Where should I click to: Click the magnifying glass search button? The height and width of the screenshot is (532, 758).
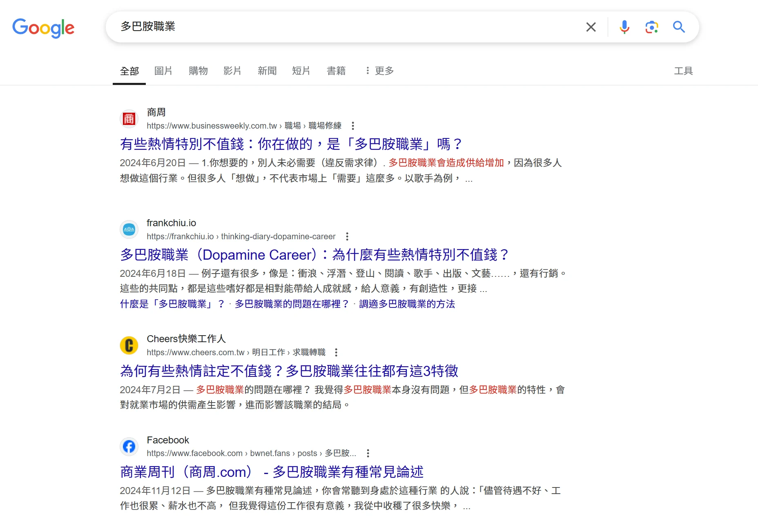coord(679,27)
